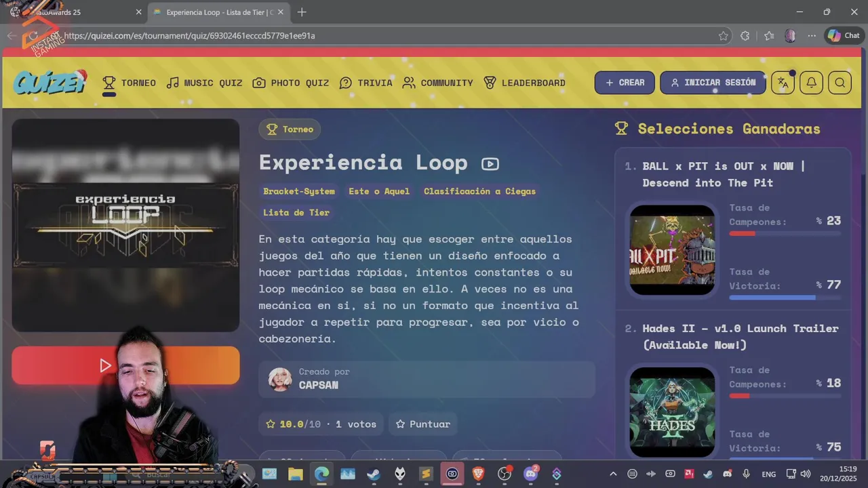
Task: Open Discord icon in system tray
Action: click(727, 474)
